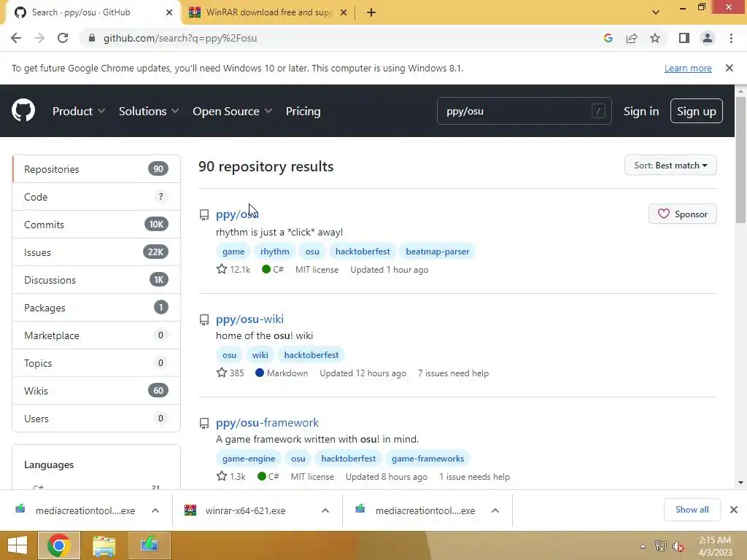Click the star icon showing 385 stars
Image resolution: width=747 pixels, height=560 pixels.
point(222,373)
